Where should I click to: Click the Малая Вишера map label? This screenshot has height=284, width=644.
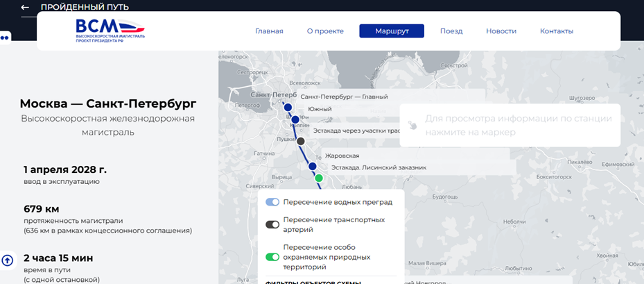tap(427, 264)
